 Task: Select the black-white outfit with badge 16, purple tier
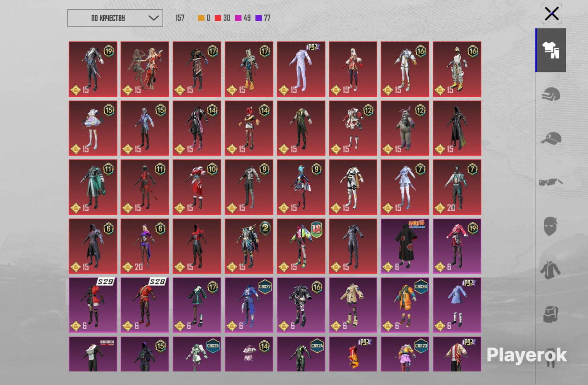pos(301,305)
